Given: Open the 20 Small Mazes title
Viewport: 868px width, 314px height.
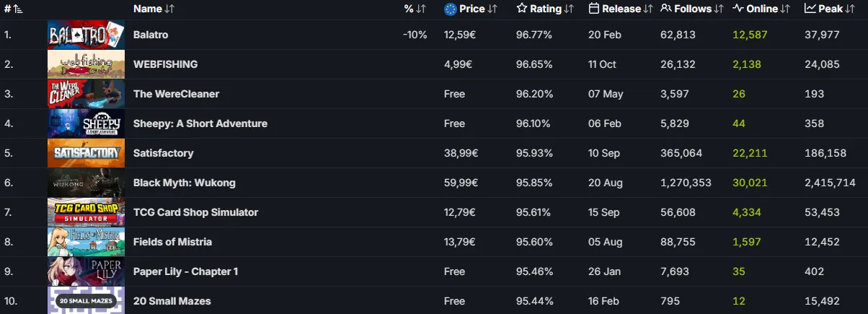Looking at the screenshot, I should (x=172, y=301).
